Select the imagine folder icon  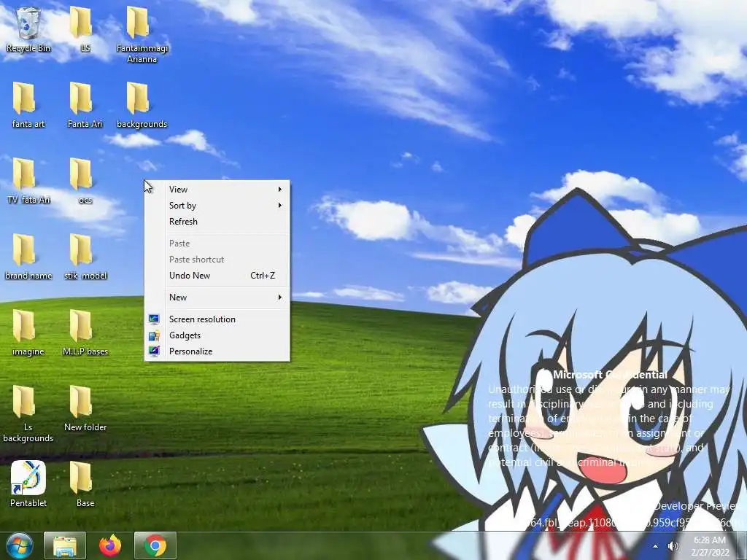pyautogui.click(x=28, y=332)
